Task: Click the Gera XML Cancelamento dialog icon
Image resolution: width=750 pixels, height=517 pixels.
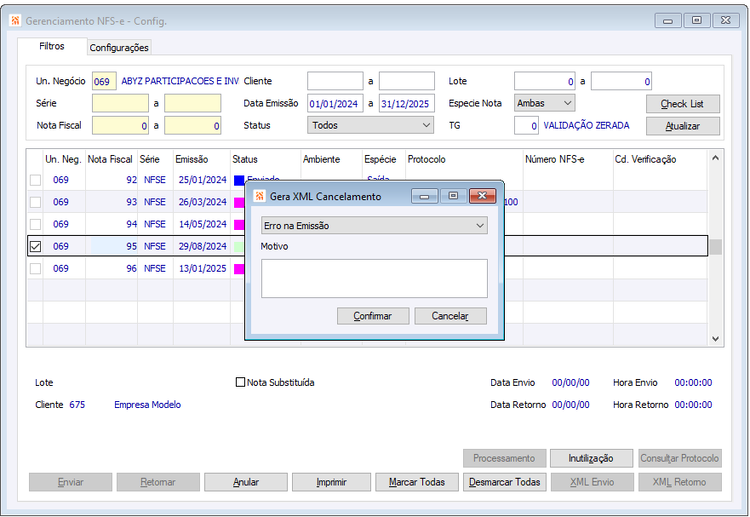Action: click(x=259, y=196)
